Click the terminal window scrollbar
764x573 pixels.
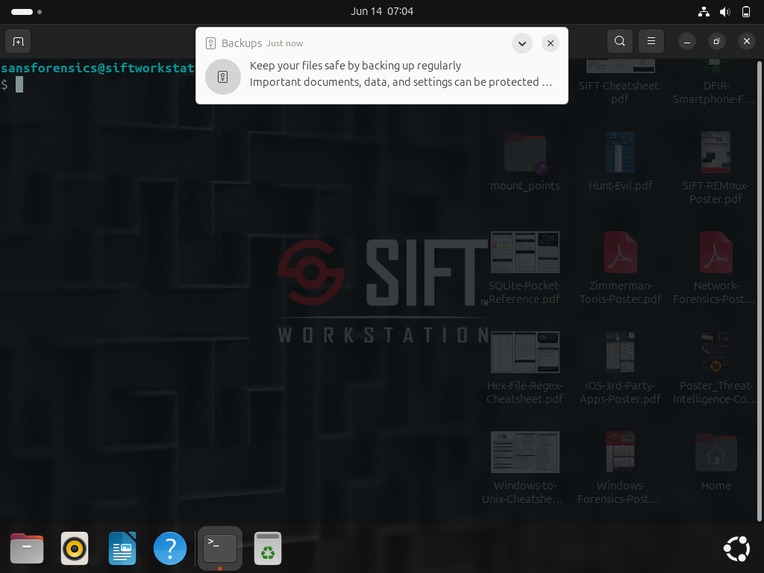click(759, 291)
